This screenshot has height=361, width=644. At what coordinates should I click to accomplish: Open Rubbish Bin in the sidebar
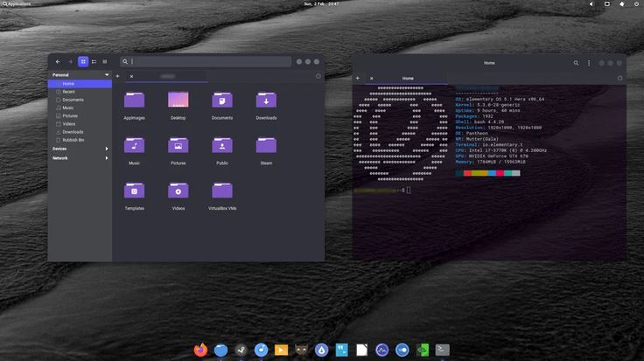pos(73,140)
